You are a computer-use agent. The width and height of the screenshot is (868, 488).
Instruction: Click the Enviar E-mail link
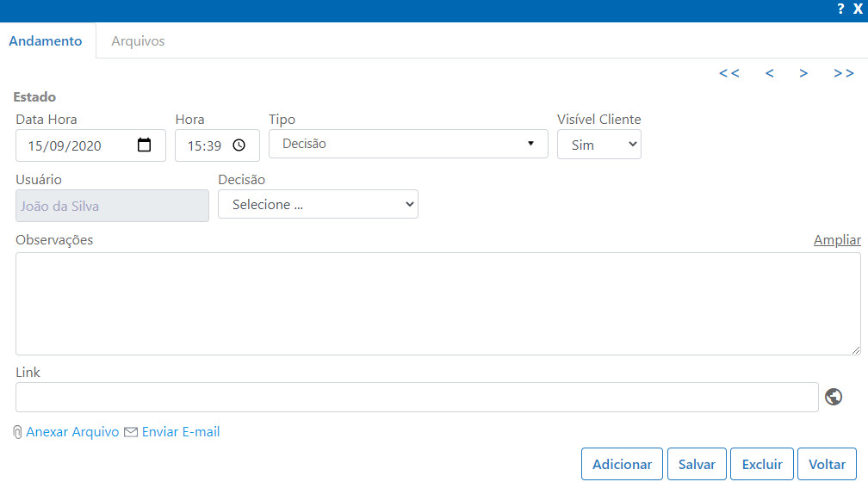pyautogui.click(x=181, y=431)
